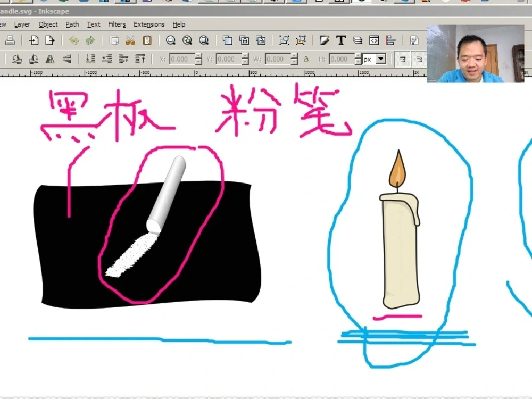This screenshot has width=532, height=399.
Task: Ungroup the selected group
Action: [x=301, y=40]
